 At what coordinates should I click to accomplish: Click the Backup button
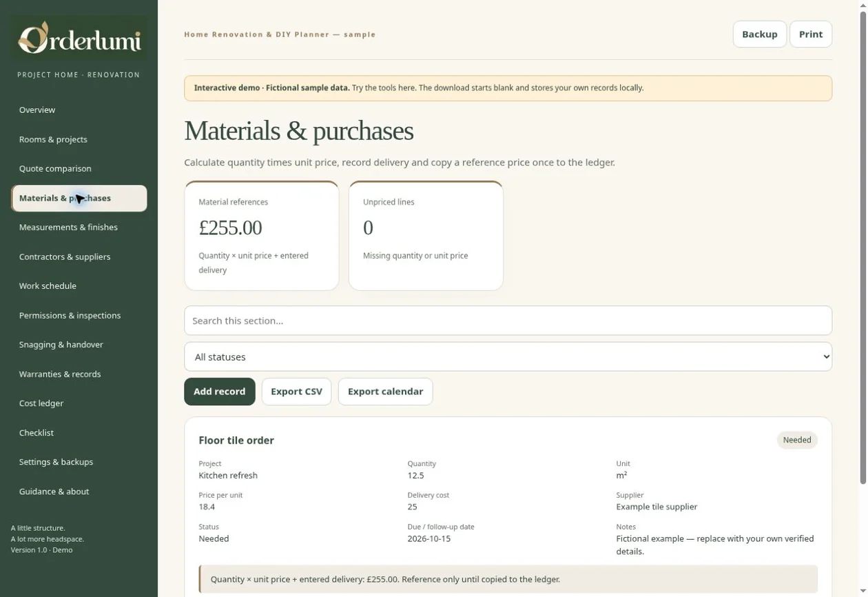[759, 34]
